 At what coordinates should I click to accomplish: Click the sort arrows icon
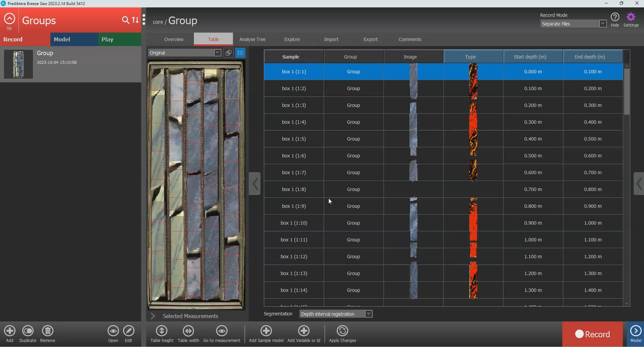click(135, 20)
